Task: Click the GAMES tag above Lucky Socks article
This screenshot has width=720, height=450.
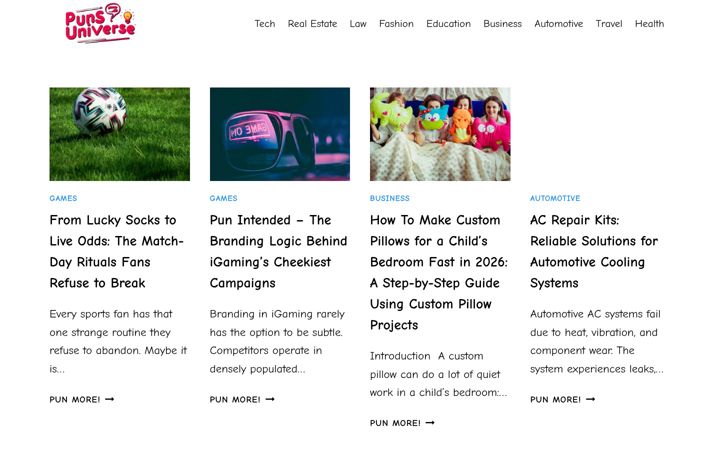Action: click(x=63, y=198)
